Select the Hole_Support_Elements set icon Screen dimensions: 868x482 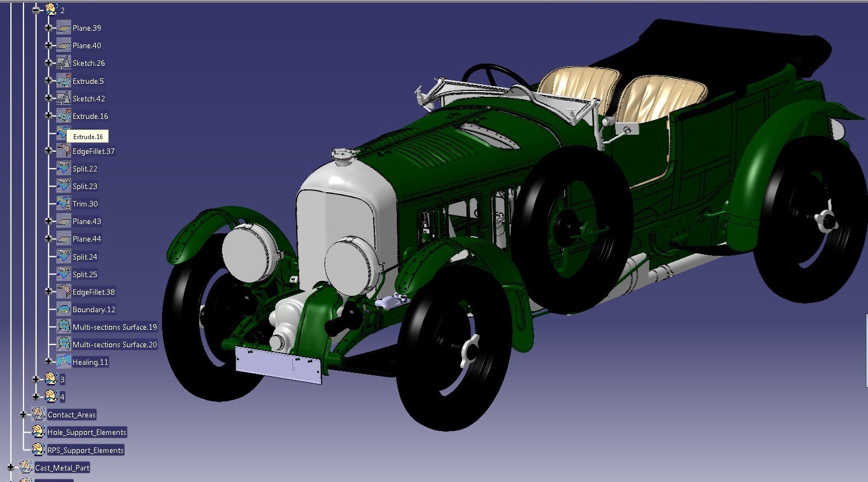pyautogui.click(x=38, y=432)
